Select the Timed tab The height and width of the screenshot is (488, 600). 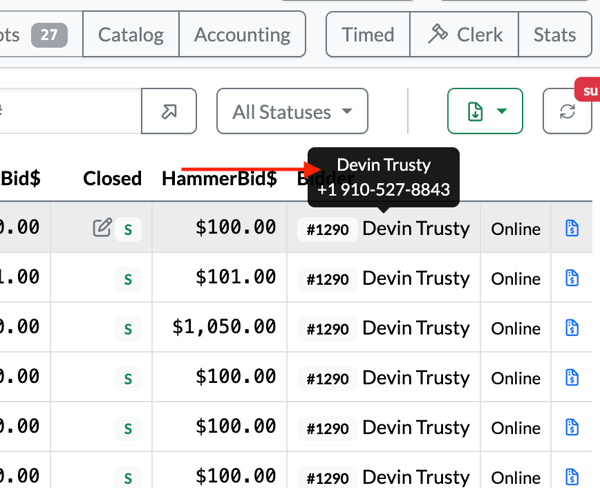(368, 34)
